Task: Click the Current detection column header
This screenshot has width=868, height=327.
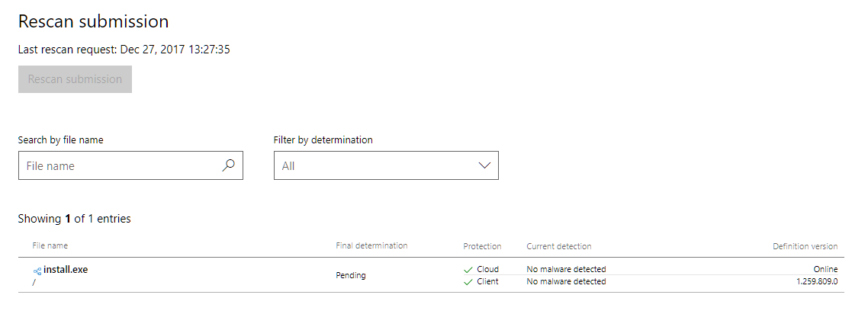Action: tap(558, 246)
